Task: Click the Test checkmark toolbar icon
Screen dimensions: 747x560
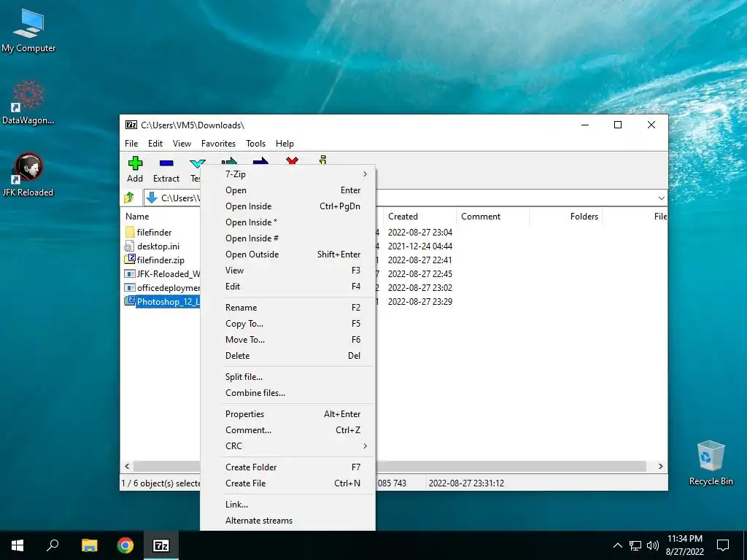Action: 197,163
